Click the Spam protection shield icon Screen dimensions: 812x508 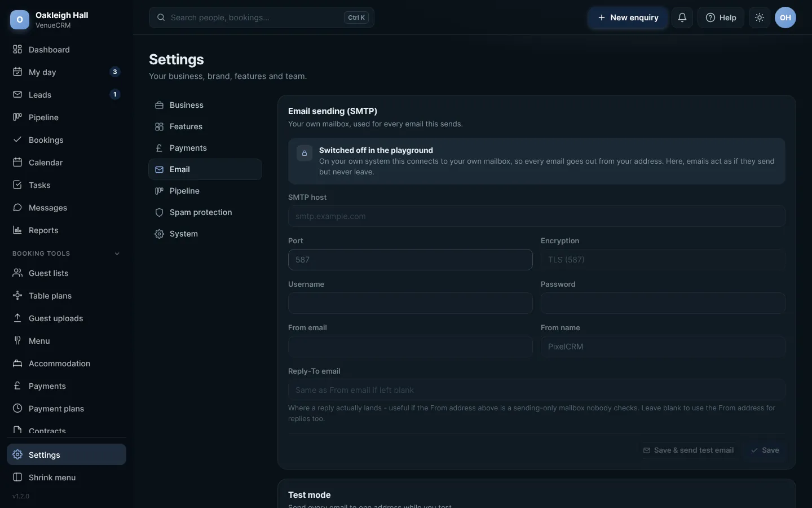[159, 213]
